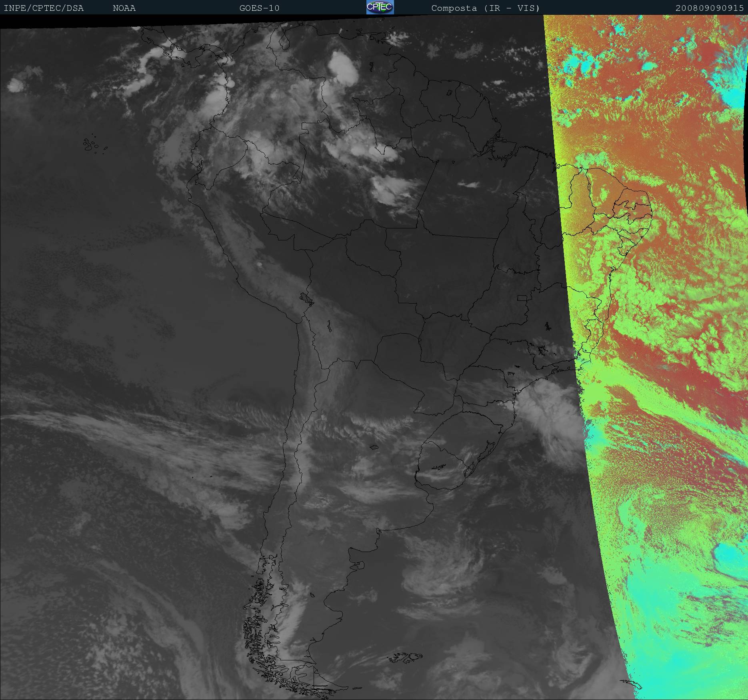
Task: Click the Composta (IR - VIS) title
Action: [485, 8]
